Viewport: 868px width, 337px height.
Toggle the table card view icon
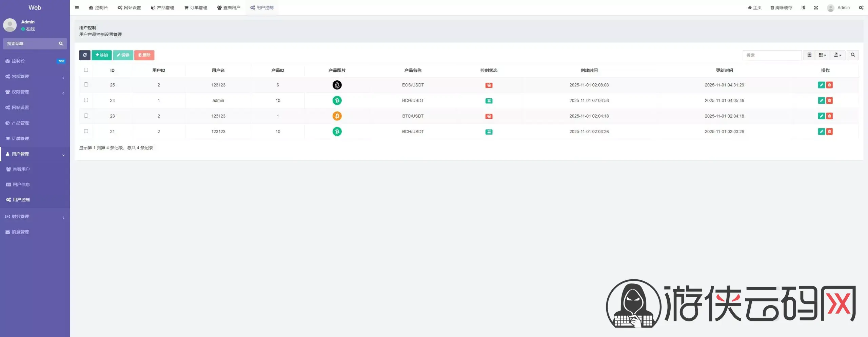click(809, 55)
